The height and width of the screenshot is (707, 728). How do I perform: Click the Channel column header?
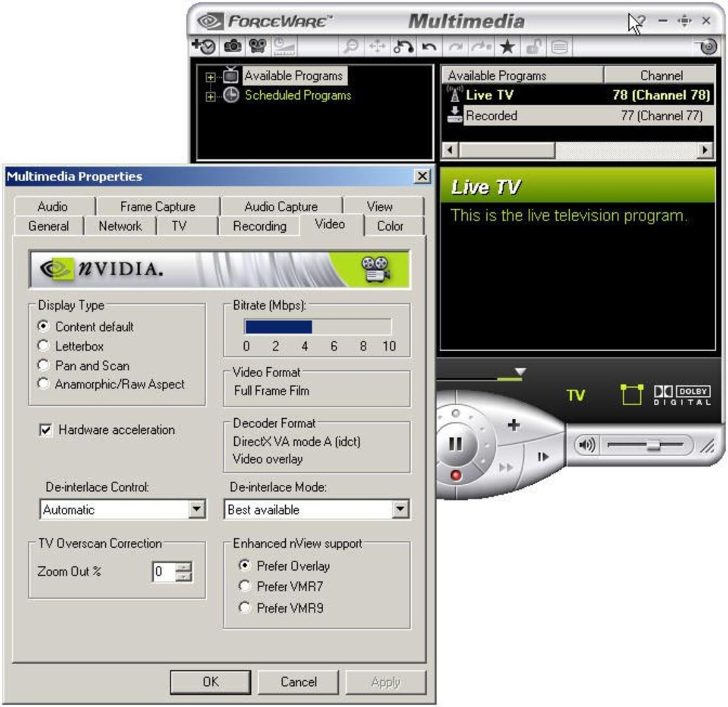(x=659, y=75)
